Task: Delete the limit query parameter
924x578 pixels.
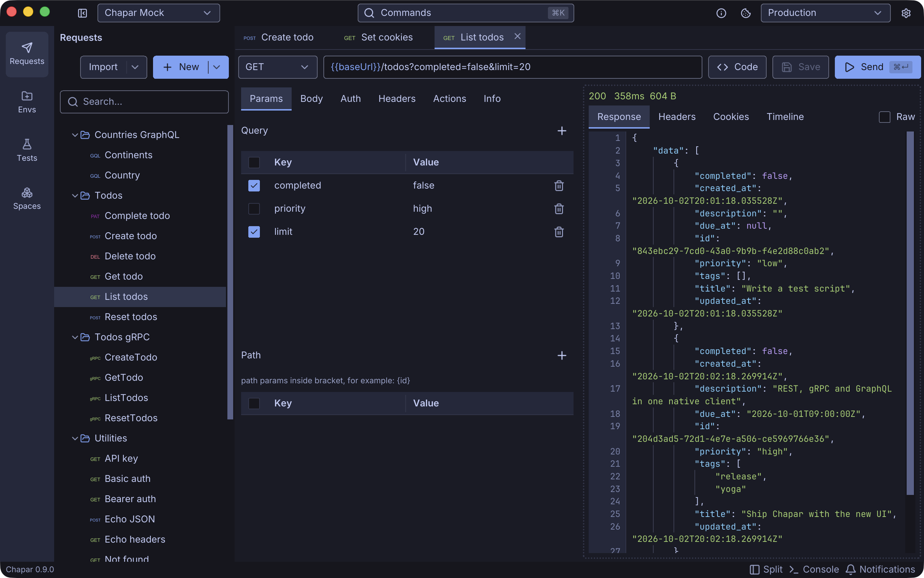Action: [x=559, y=232]
